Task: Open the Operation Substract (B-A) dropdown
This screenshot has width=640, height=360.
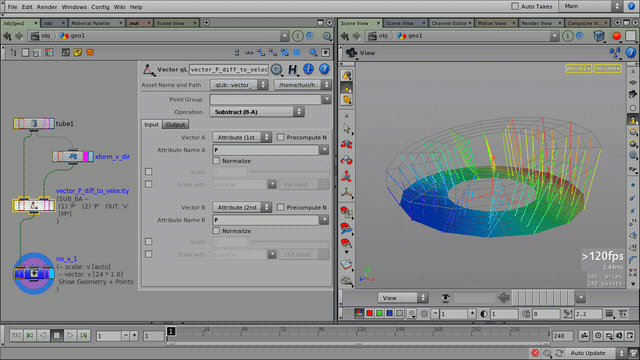Action: [x=257, y=112]
